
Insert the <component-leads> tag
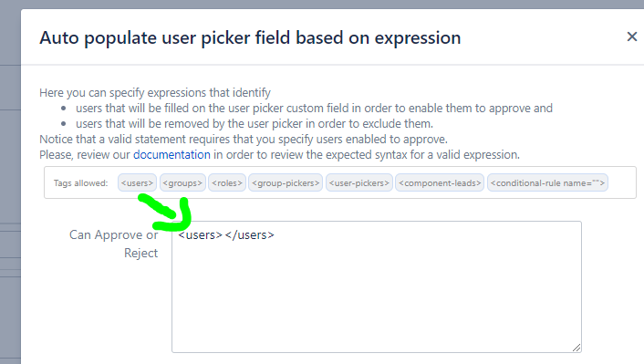(x=440, y=182)
